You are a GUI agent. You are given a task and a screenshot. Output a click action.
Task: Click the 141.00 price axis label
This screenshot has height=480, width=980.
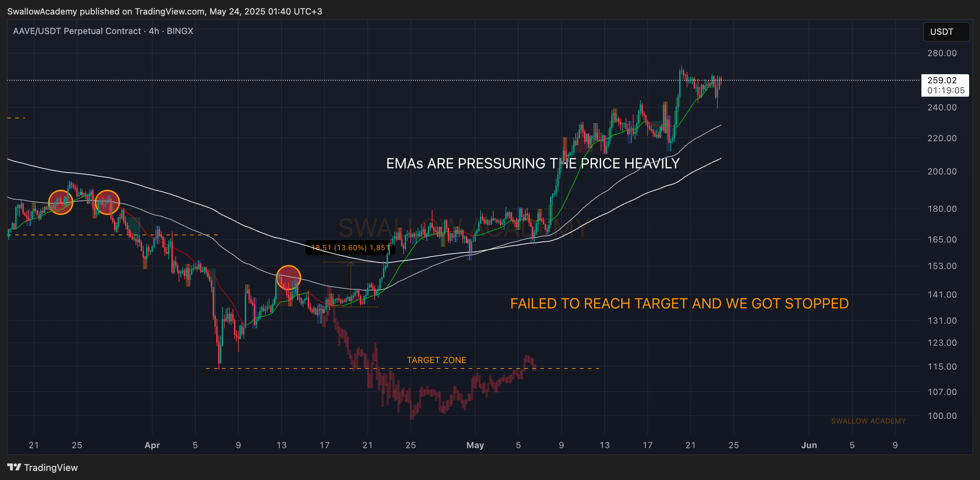(942, 294)
